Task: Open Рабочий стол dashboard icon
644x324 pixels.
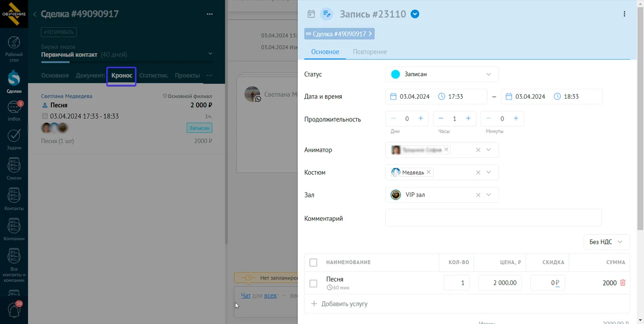Action: pos(14,47)
